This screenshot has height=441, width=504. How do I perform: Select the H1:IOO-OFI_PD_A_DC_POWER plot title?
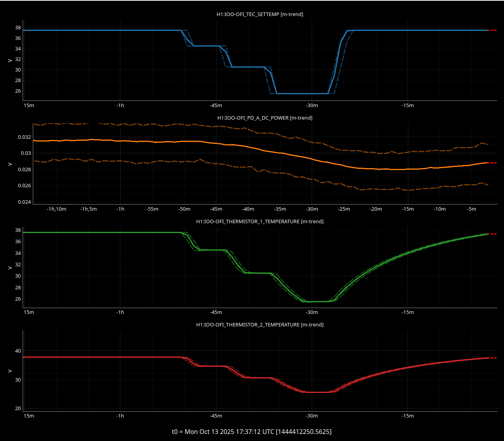265,118
